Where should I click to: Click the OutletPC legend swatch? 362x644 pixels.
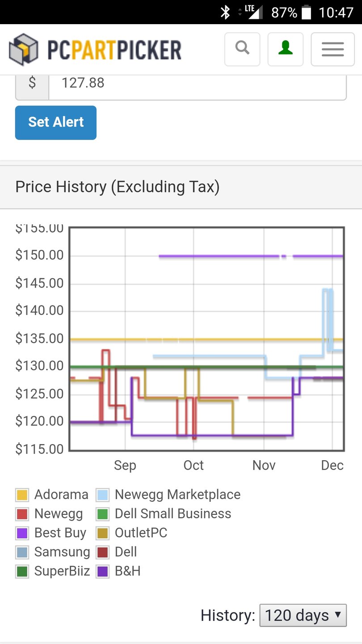click(x=103, y=533)
